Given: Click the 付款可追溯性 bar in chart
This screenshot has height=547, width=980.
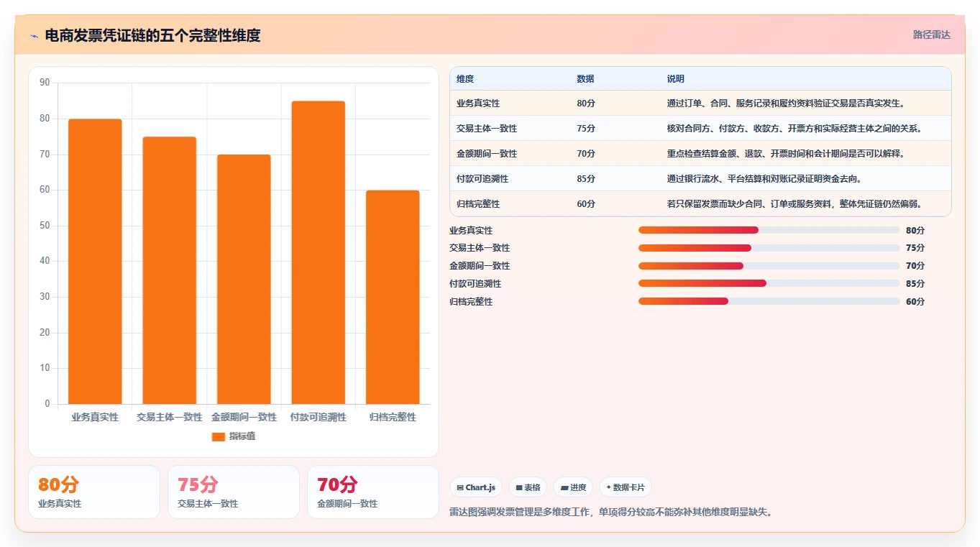Looking at the screenshot, I should pos(318,252).
